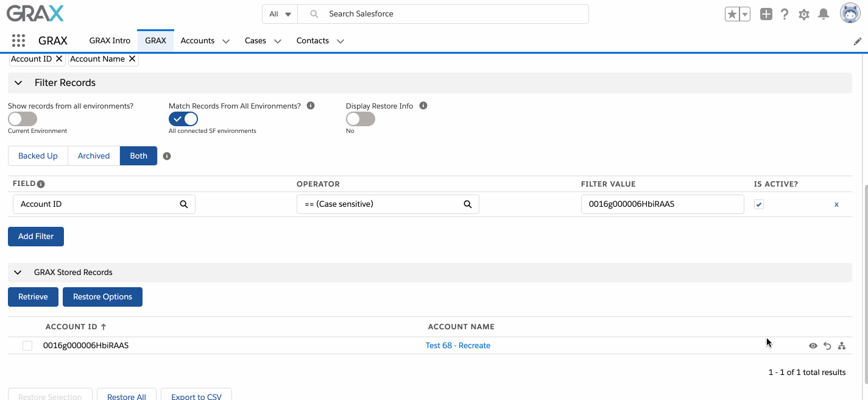
Task: Click the restore arrow icon in row
Action: [827, 346]
